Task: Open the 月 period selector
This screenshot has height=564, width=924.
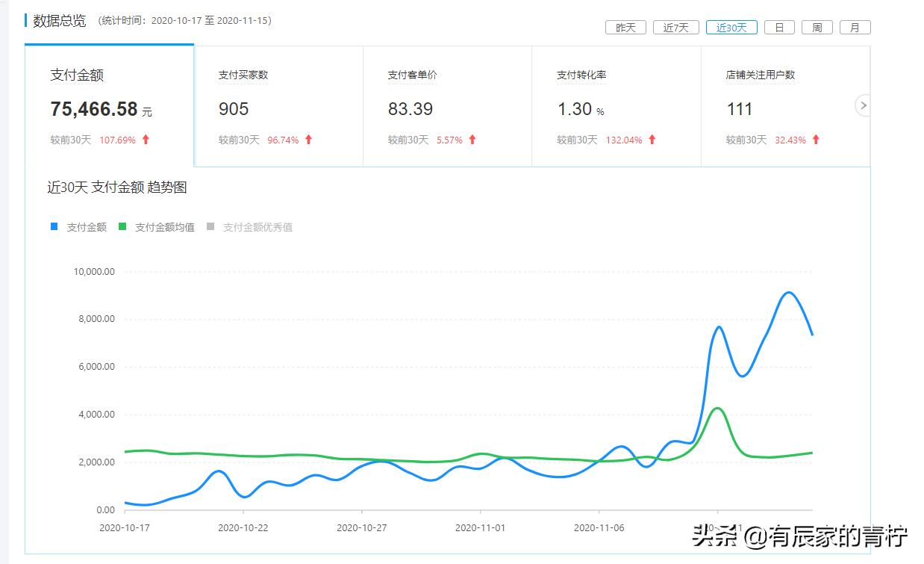Action: 855,27
